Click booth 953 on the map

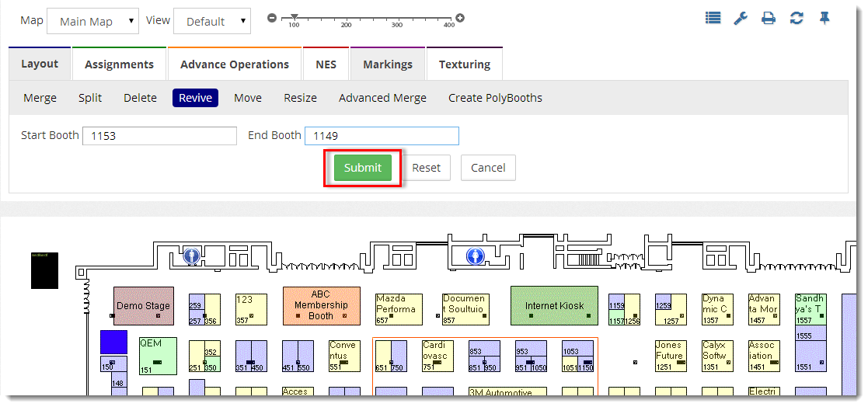(x=531, y=348)
